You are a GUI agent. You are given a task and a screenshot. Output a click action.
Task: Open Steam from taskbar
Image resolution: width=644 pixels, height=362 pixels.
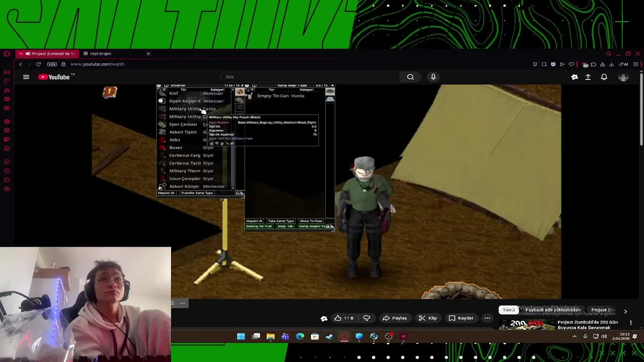click(x=330, y=336)
